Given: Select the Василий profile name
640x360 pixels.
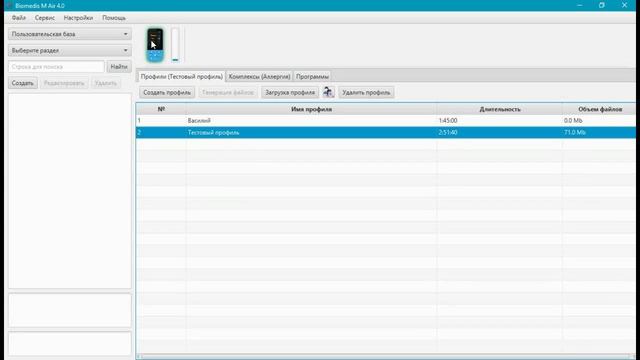Looking at the screenshot, I should click(x=199, y=120).
